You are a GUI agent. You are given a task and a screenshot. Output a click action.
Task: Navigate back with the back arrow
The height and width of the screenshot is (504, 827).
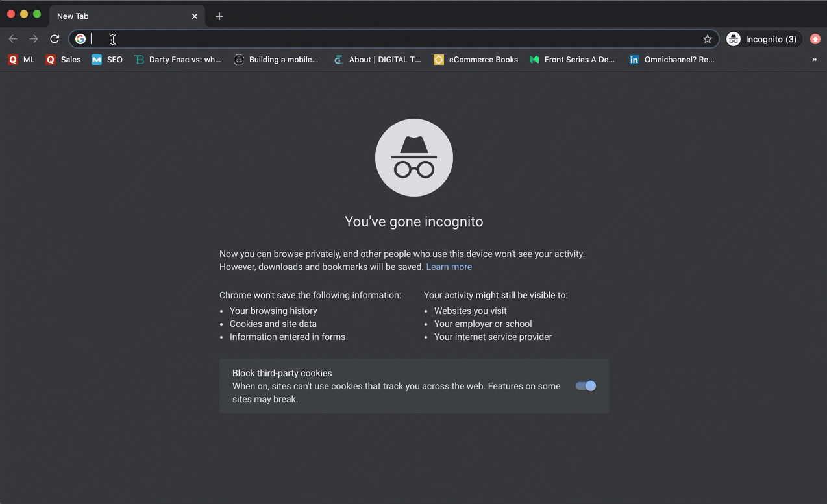coord(13,39)
